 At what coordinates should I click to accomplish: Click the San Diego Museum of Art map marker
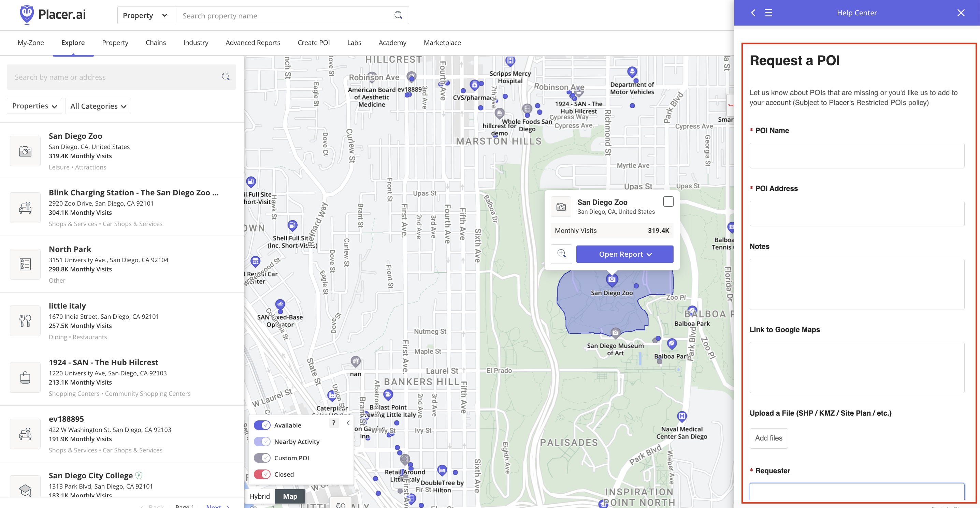pos(615,333)
